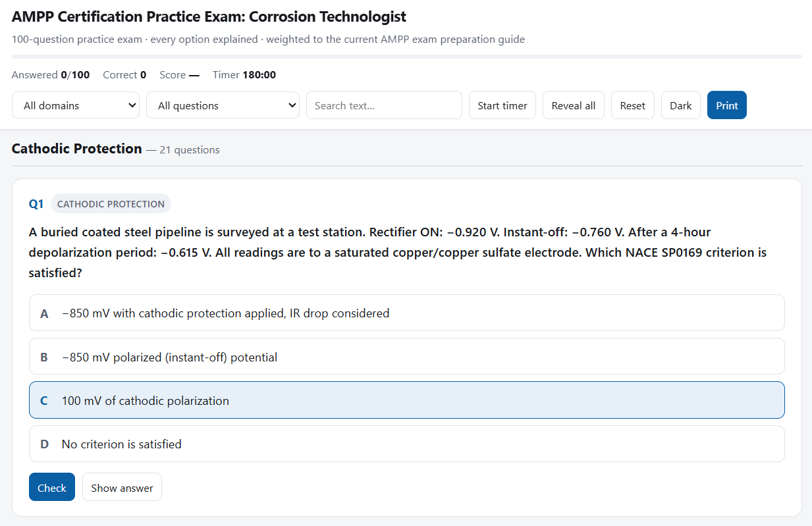The height and width of the screenshot is (526, 812).
Task: Toggle Dark mode button
Action: click(681, 105)
